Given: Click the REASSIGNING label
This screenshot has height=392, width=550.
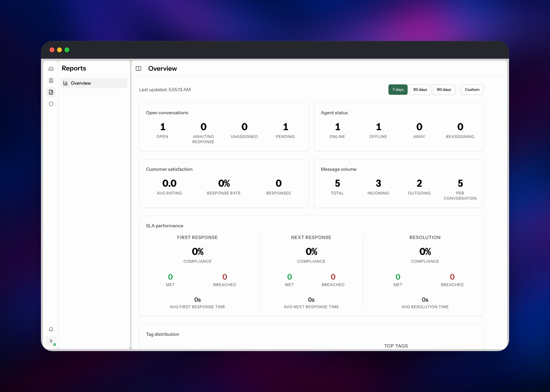Looking at the screenshot, I should [x=460, y=137].
